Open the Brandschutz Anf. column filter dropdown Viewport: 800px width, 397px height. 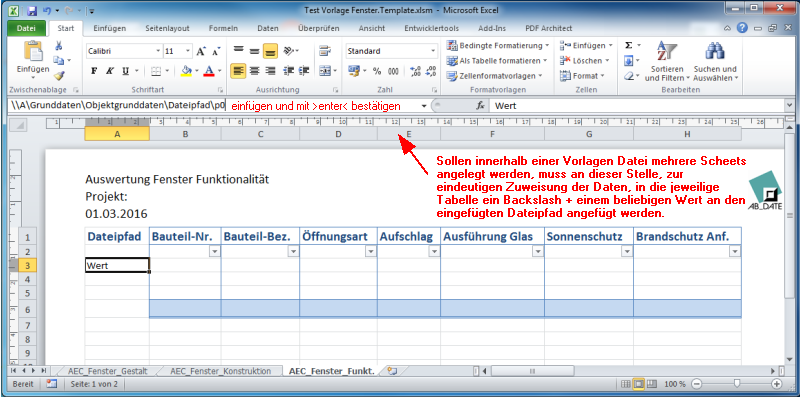[735, 251]
